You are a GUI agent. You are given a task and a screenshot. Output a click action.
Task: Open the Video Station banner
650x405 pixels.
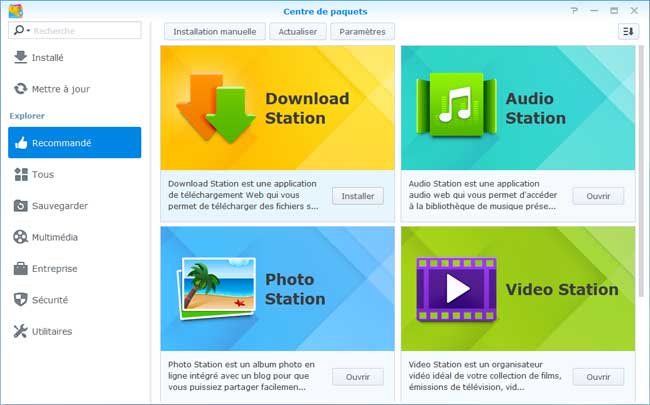coord(518,289)
